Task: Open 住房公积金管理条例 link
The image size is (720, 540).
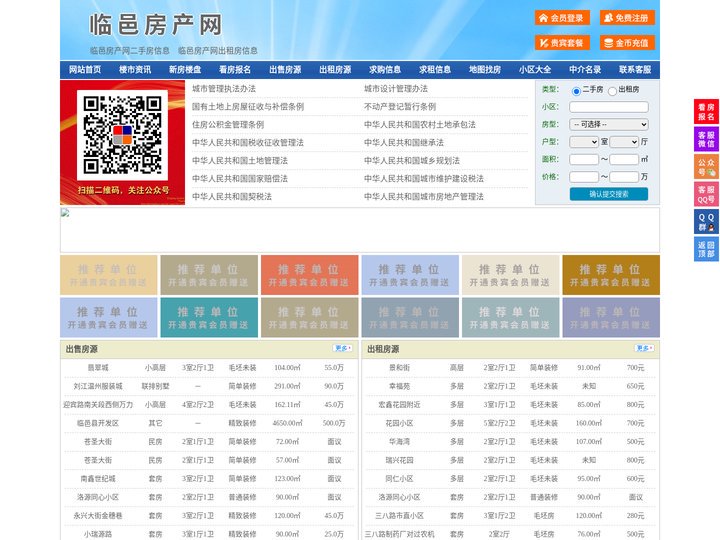Action: pyautogui.click(x=228, y=124)
